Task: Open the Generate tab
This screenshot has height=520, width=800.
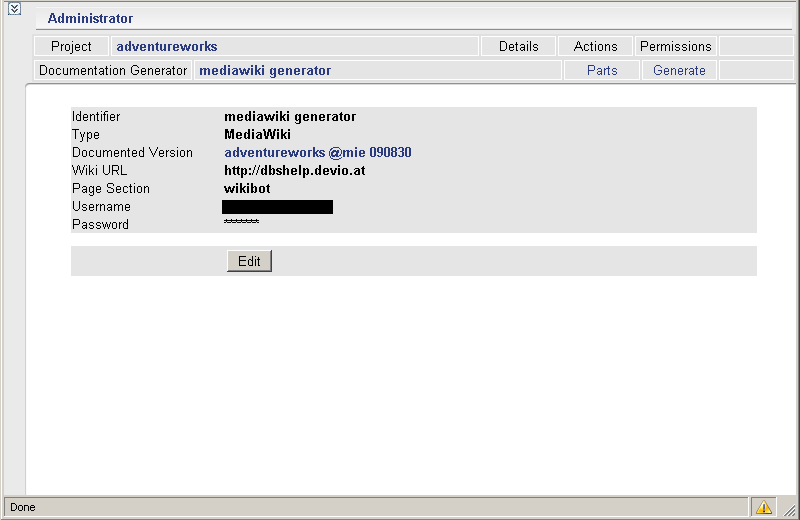Action: 679,70
